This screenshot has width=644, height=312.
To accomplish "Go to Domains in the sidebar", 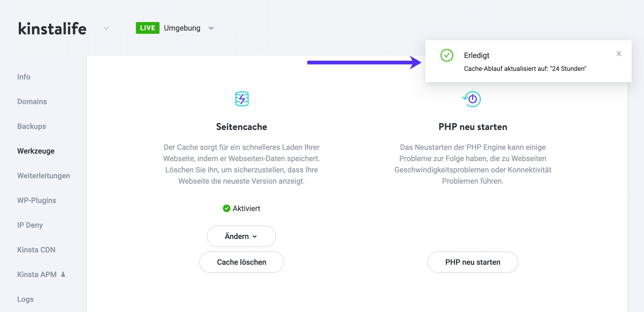I will point(32,101).
